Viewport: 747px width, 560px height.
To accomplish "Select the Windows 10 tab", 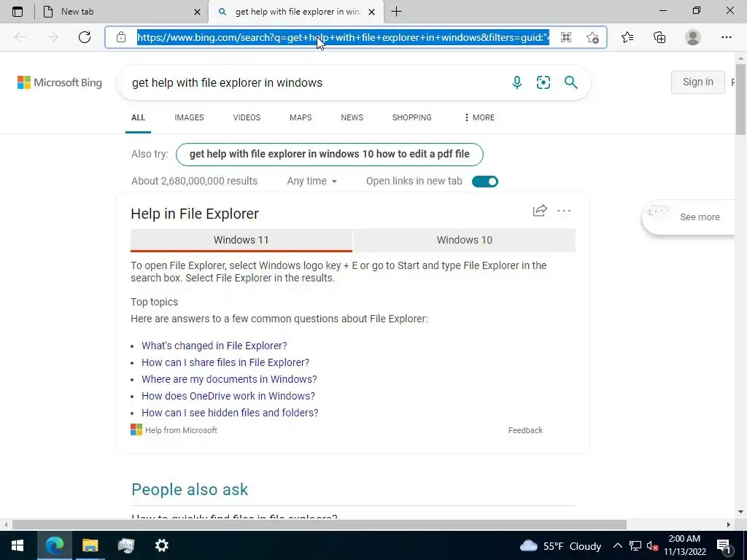I will click(465, 240).
